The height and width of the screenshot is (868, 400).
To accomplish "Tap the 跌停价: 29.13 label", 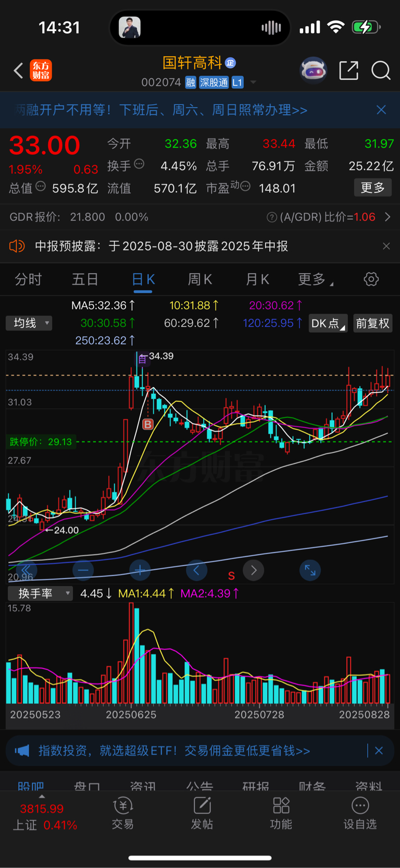I will pyautogui.click(x=41, y=442).
